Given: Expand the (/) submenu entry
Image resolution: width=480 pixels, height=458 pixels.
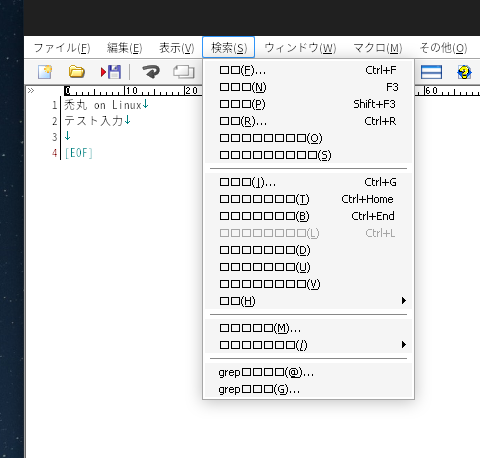Looking at the screenshot, I should pyautogui.click(x=308, y=345).
